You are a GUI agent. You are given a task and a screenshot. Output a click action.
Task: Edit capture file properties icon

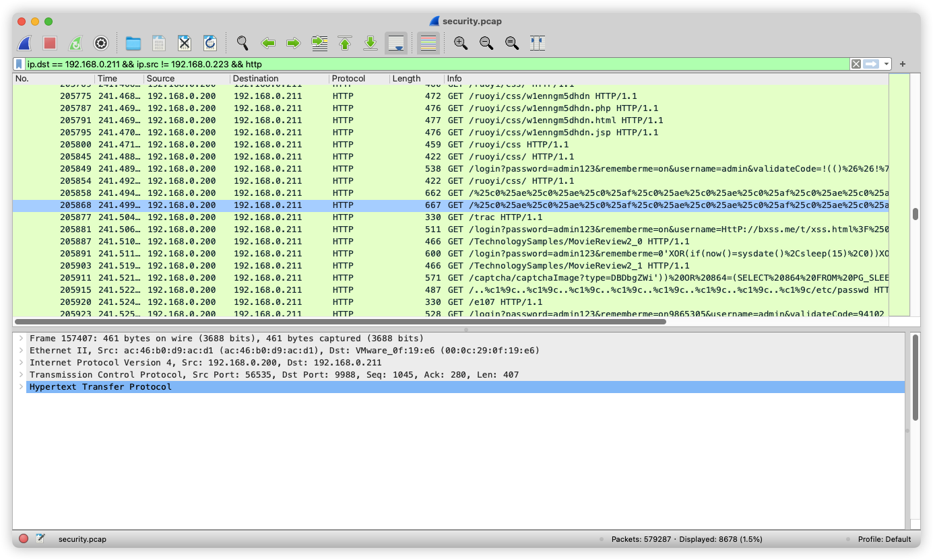pyautogui.click(x=40, y=538)
